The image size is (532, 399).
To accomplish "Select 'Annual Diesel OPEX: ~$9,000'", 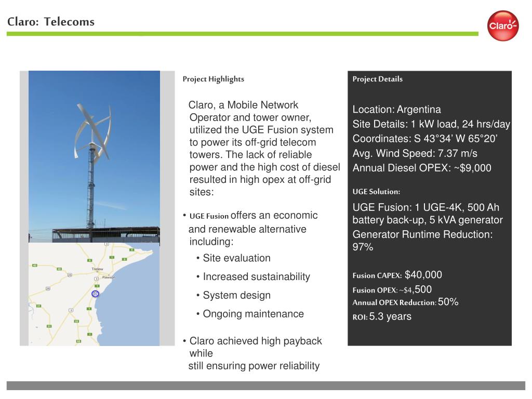I will tap(422, 168).
